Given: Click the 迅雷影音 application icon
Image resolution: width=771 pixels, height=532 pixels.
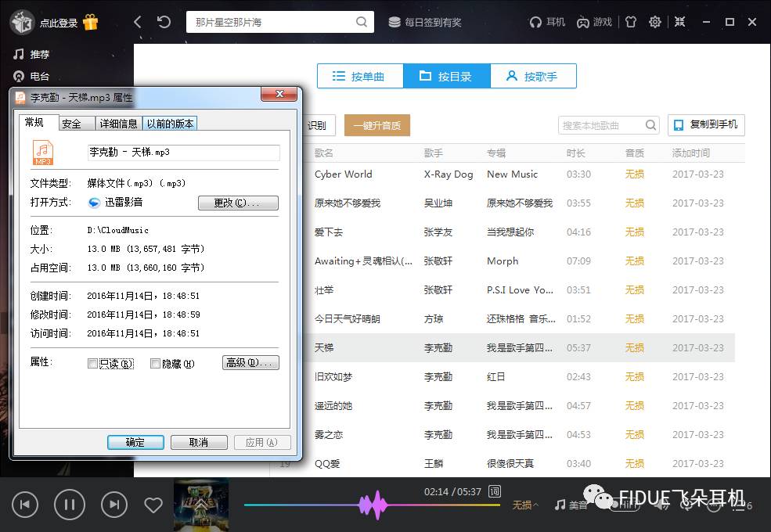Looking at the screenshot, I should pyautogui.click(x=94, y=203).
